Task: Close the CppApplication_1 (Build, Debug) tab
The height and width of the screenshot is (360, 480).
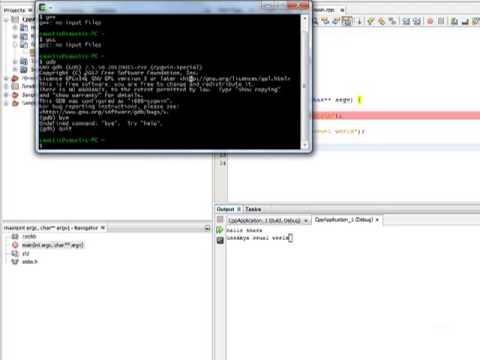Action: [305, 221]
